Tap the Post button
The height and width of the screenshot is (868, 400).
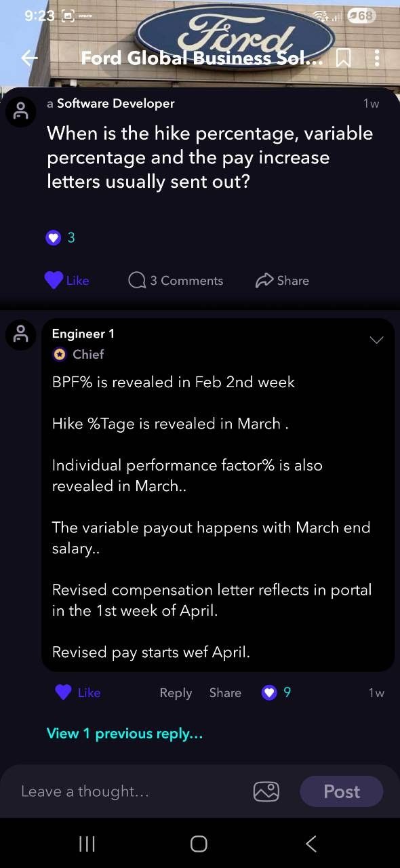click(342, 791)
